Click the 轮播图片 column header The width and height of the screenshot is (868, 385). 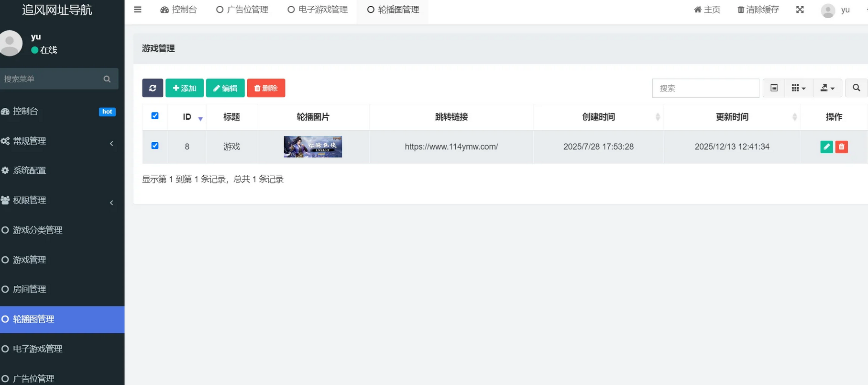coord(313,117)
